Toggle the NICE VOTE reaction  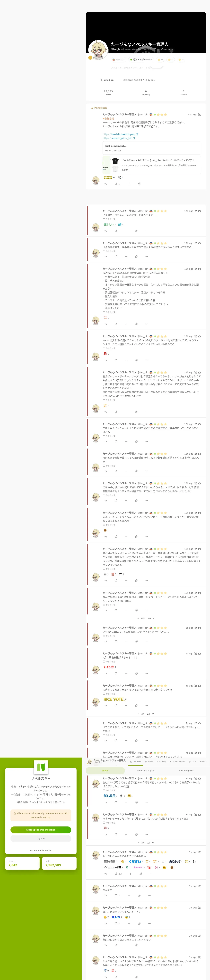pyautogui.click(x=115, y=699)
